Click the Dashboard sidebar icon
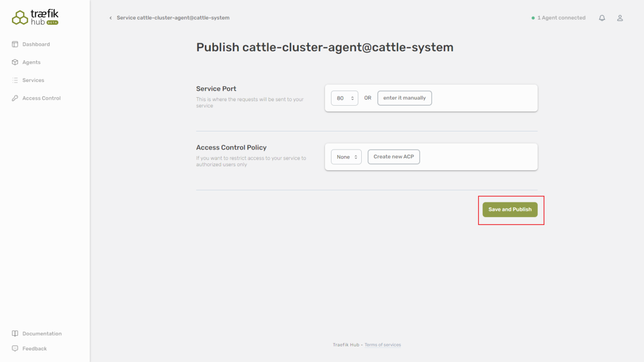Image resolution: width=644 pixels, height=362 pixels. click(15, 44)
